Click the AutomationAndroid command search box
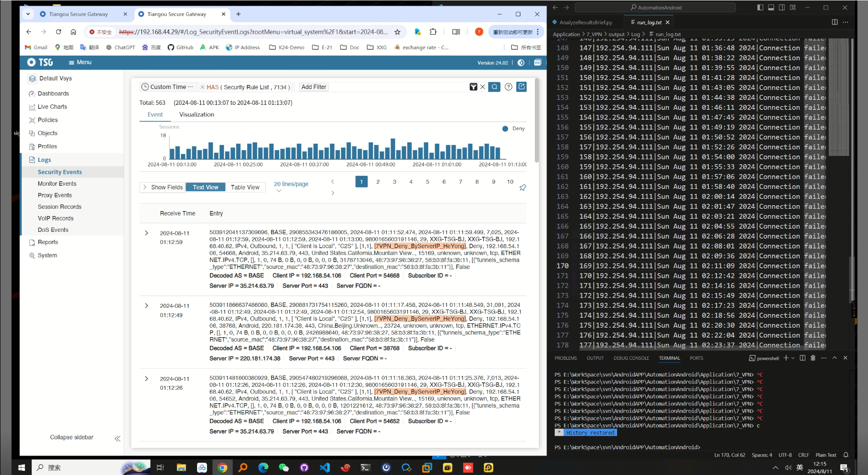This screenshot has height=475, width=868. [656, 8]
